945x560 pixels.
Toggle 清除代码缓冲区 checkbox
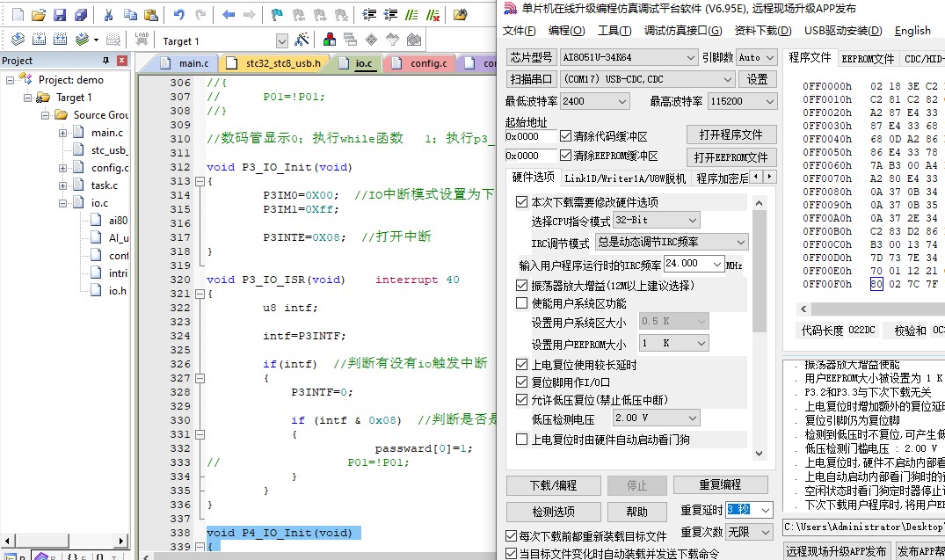coord(565,136)
